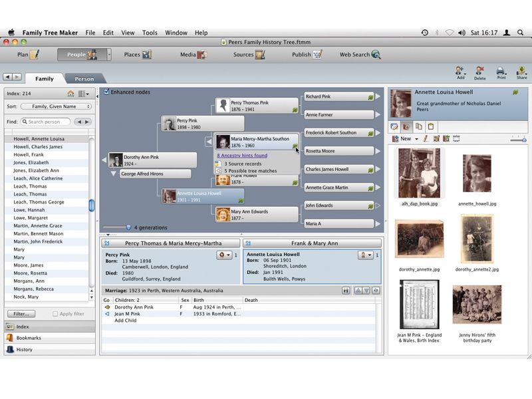
Task: Toggle the Enhanced nodes checkbox
Action: [x=108, y=92]
